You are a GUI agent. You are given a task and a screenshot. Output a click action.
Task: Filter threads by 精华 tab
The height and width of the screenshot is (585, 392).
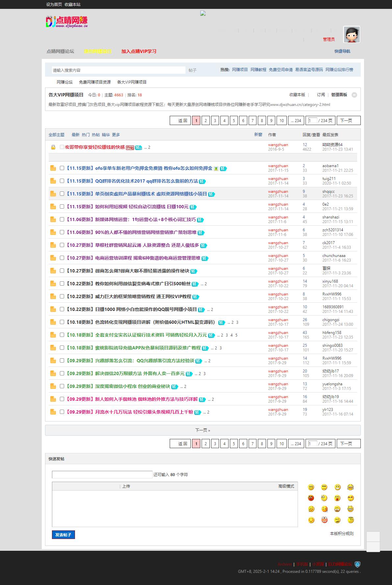pyautogui.click(x=106, y=135)
